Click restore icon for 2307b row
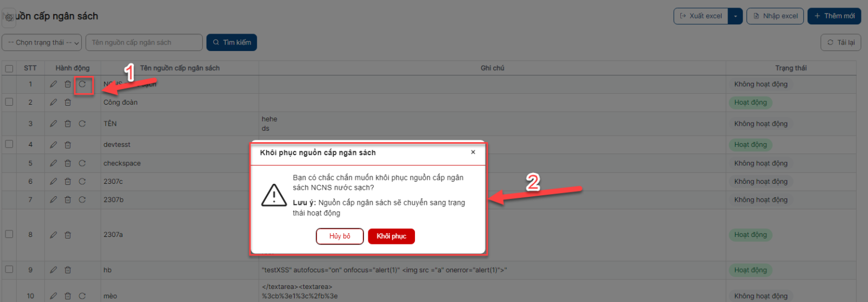Viewport: 868px width, 302px height. pyautogui.click(x=82, y=200)
